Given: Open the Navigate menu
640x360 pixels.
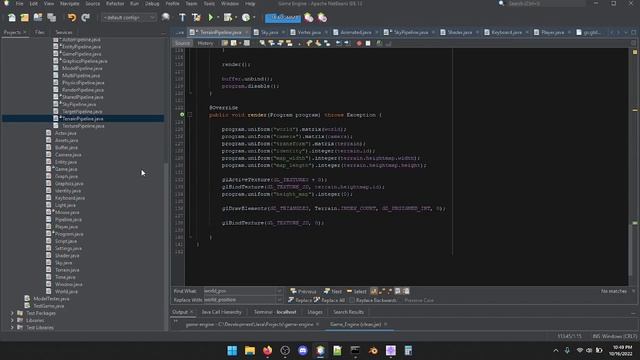Looking at the screenshot, I should (x=70, y=3).
